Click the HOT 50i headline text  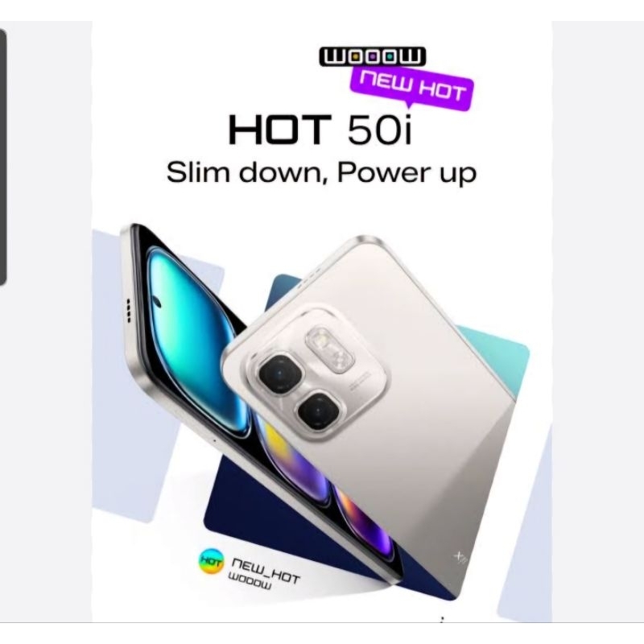[320, 130]
